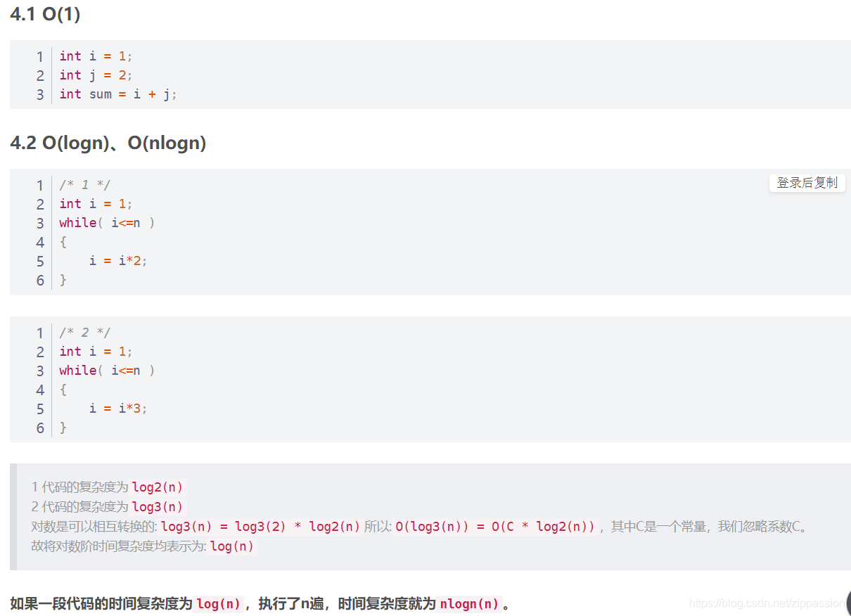
Task: Click int i = 1; in the O(1) code block
Action: [x=96, y=56]
